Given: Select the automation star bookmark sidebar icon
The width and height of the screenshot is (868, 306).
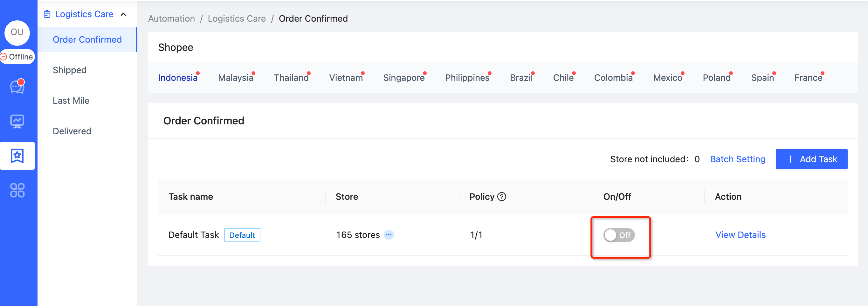Looking at the screenshot, I should click(17, 156).
